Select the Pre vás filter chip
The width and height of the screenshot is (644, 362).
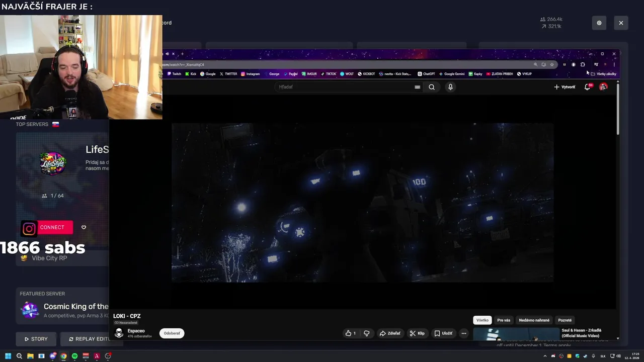pos(504,320)
